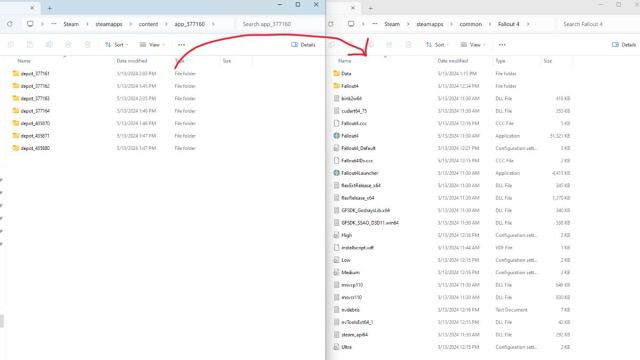Click Steam breadcrumb in app_377160 window
The image size is (640, 360).
pyautogui.click(x=71, y=24)
